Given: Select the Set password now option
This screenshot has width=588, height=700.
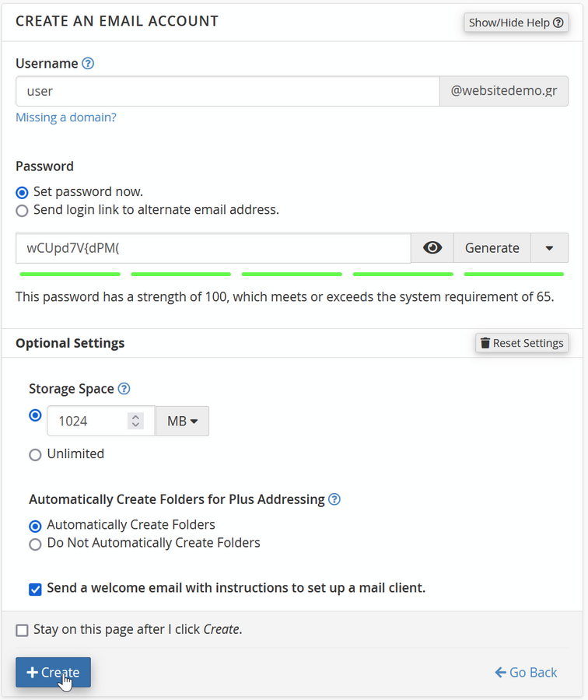Looking at the screenshot, I should pos(22,192).
